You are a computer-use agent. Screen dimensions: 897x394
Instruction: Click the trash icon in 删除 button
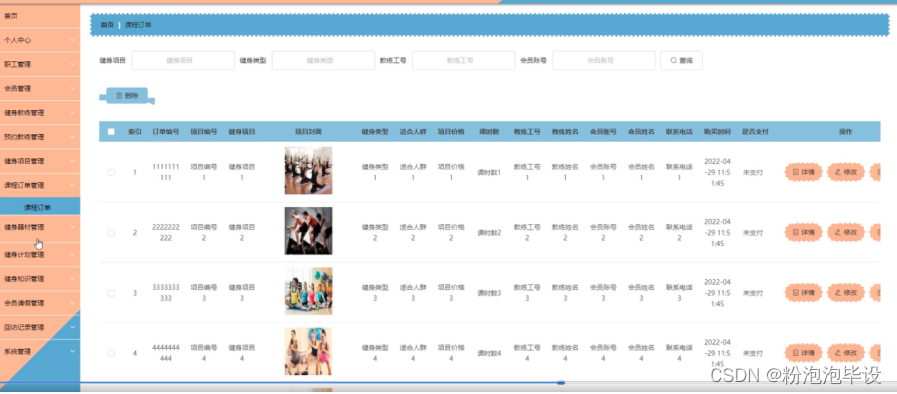click(119, 96)
